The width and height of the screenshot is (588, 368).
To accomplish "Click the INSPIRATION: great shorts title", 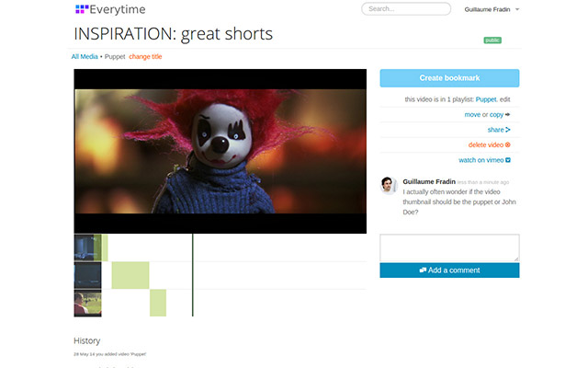I will tap(174, 34).
